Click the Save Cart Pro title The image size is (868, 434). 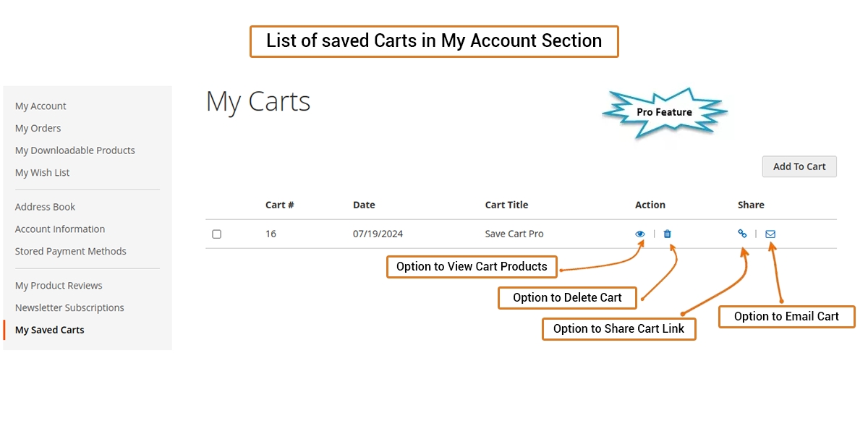coord(514,234)
